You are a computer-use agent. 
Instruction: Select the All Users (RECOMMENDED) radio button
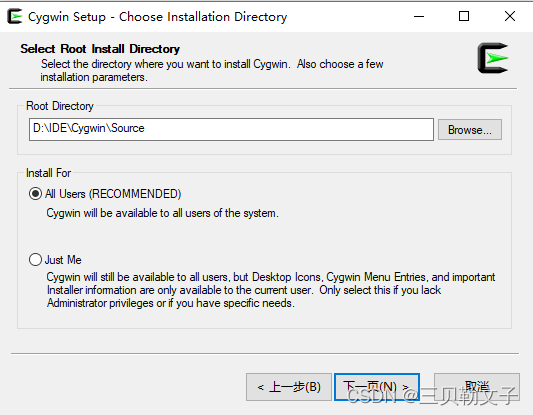pyautogui.click(x=35, y=194)
